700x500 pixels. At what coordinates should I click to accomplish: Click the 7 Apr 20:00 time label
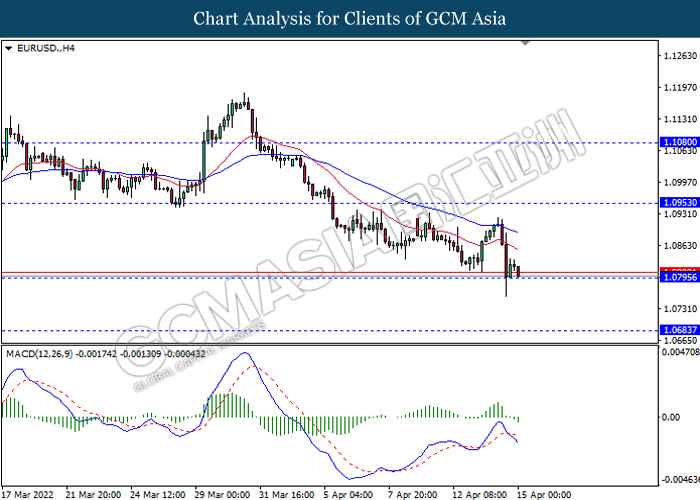(x=413, y=495)
